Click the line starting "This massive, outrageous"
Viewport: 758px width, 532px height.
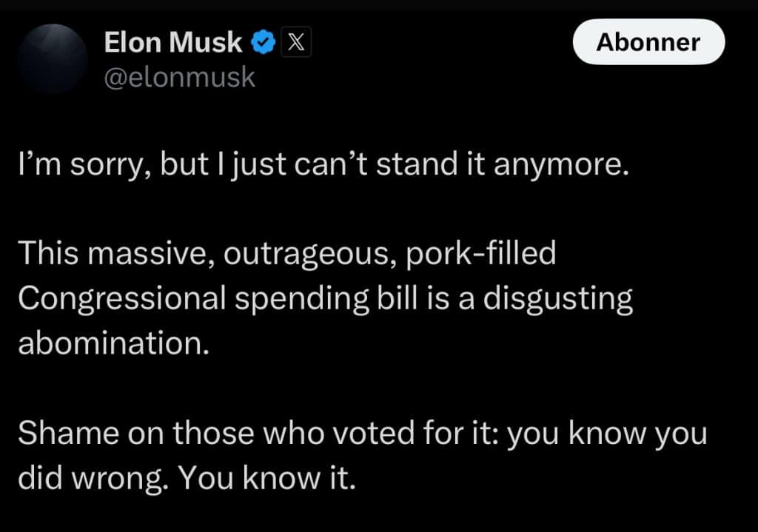point(287,254)
